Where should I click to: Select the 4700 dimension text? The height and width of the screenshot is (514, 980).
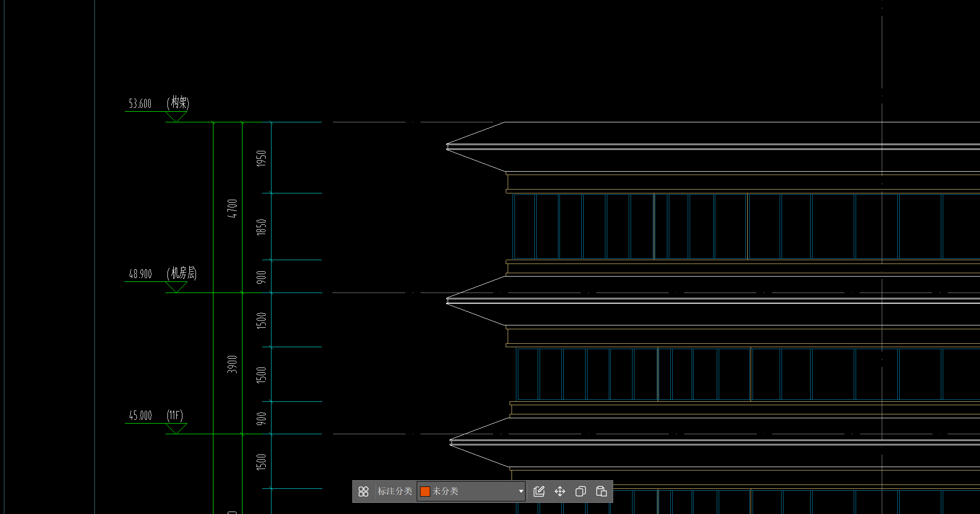coord(232,208)
